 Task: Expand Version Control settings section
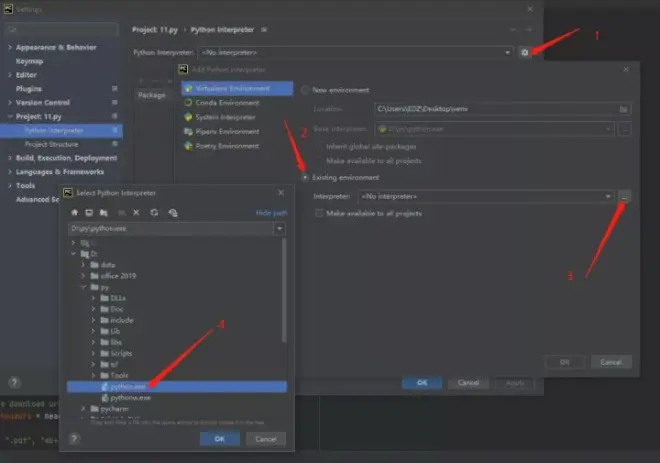tap(10, 103)
